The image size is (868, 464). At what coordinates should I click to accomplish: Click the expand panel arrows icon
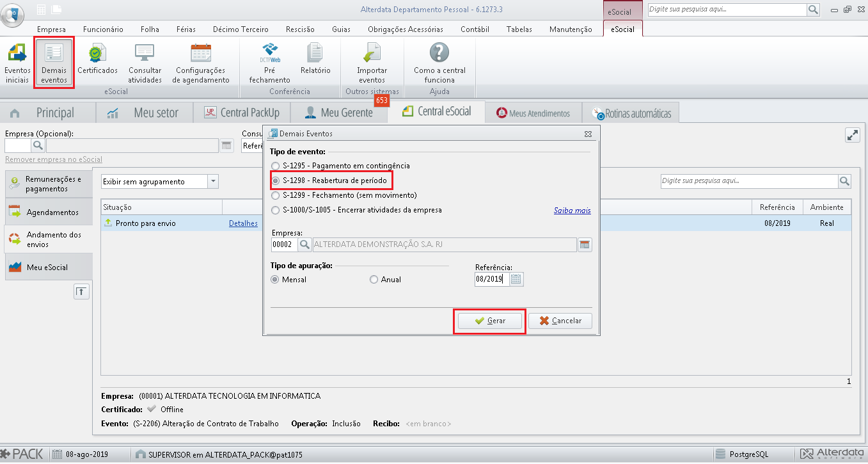coord(853,135)
